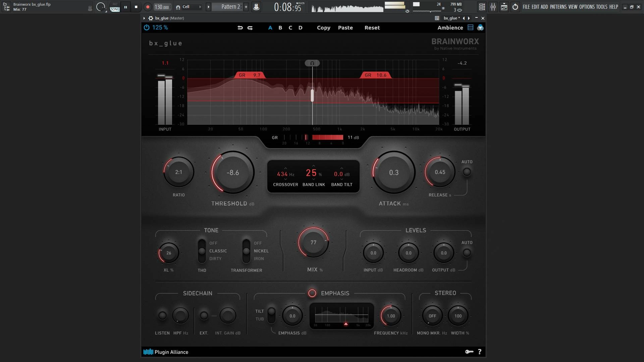Click the grid preset icon next to bx_glue name

[x=437, y=18]
